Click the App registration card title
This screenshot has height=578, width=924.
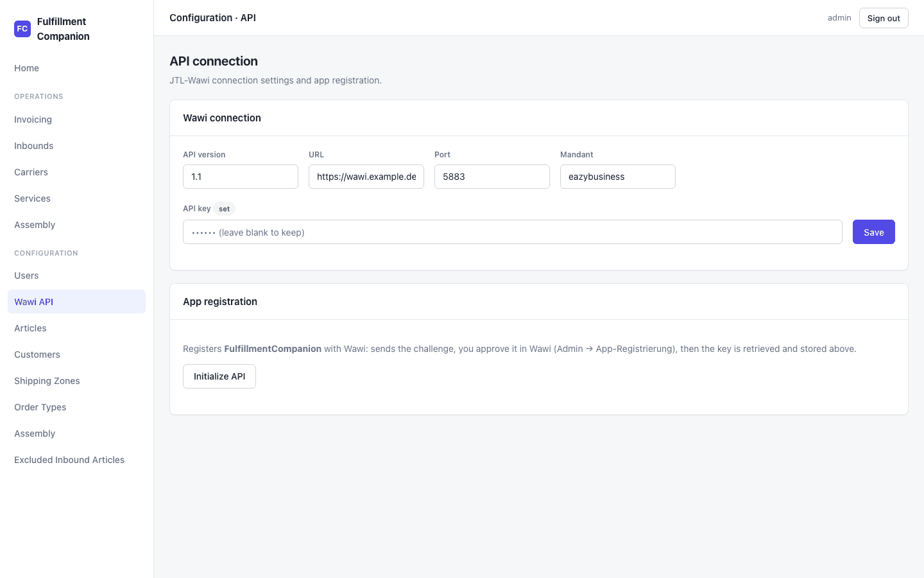(x=220, y=301)
